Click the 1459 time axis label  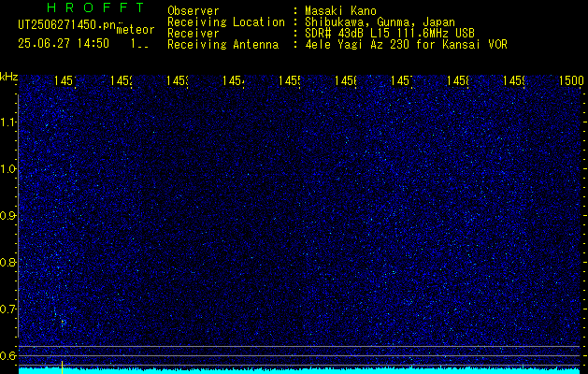point(514,80)
